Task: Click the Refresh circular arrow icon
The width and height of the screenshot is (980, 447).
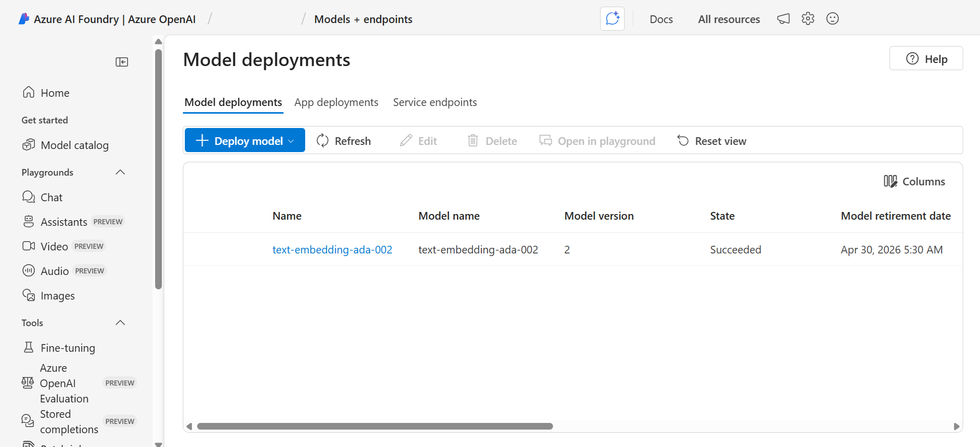Action: pos(323,140)
